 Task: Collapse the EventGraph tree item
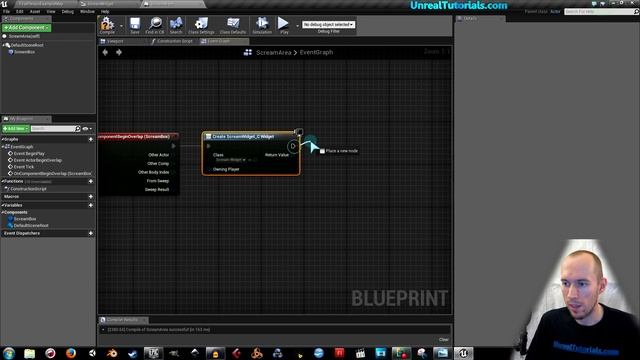3,147
